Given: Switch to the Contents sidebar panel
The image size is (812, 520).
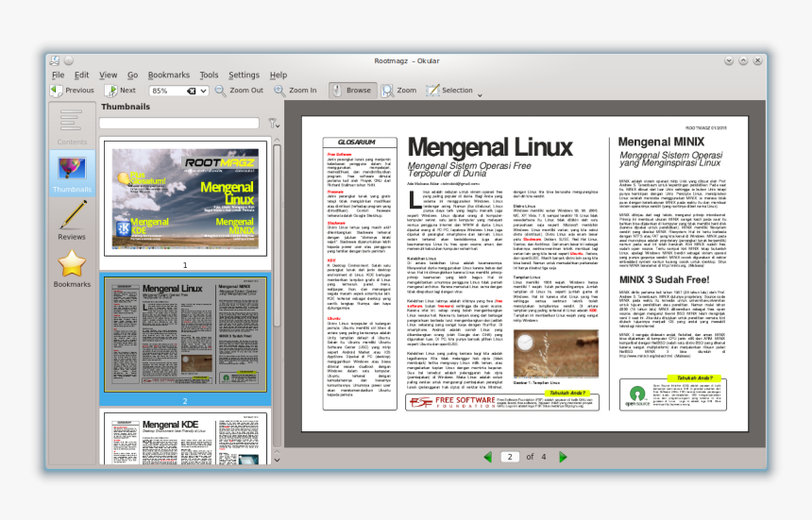Looking at the screenshot, I should tap(72, 126).
